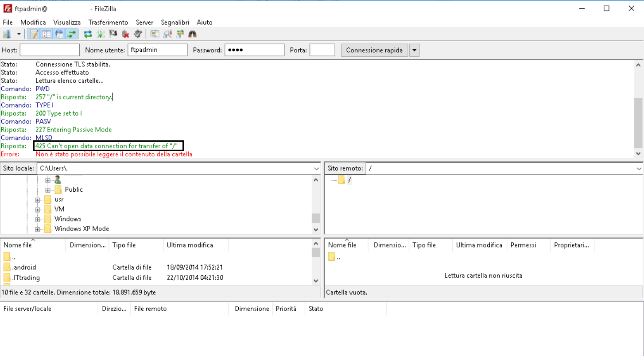This screenshot has width=644, height=356.
Task: Disconnect from the current server
Action: tap(125, 34)
